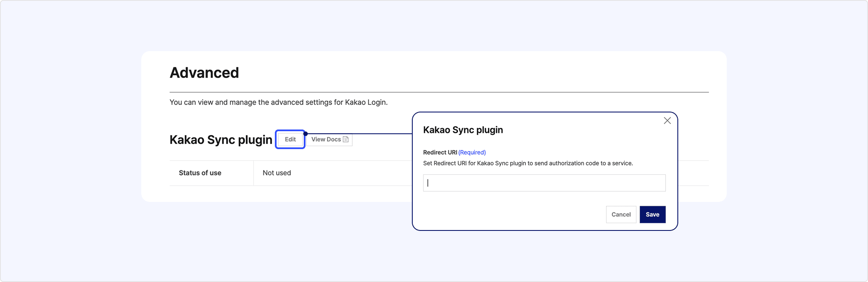Select the Status of use label cell
This screenshot has height=282, width=868.
(x=211, y=173)
